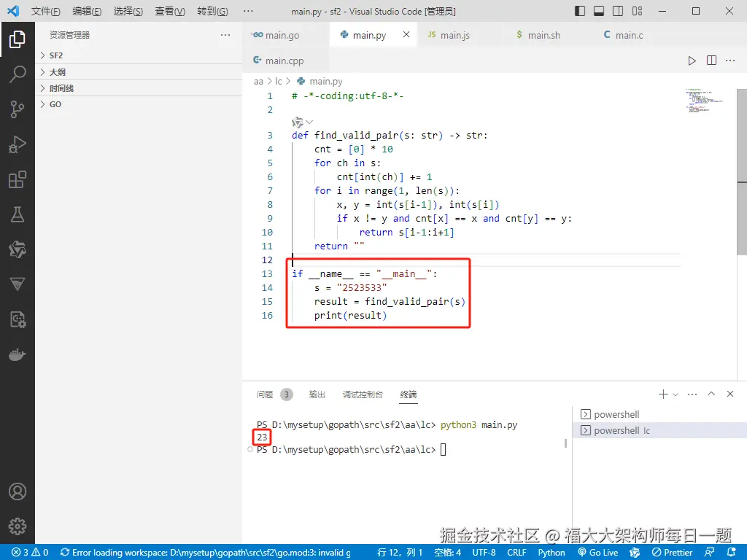This screenshot has width=747, height=560.
Task: Toggle the primary side bar layout icon
Action: click(580, 11)
